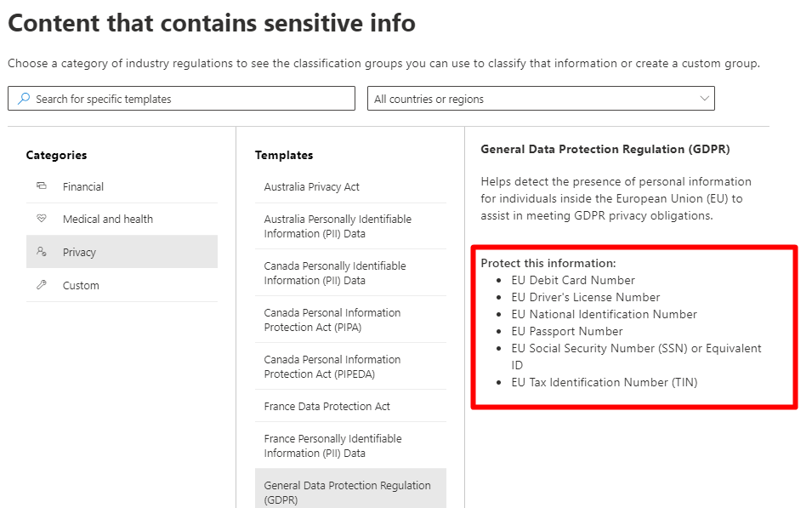Click the search magnifier icon
812x508 pixels.
23,99
